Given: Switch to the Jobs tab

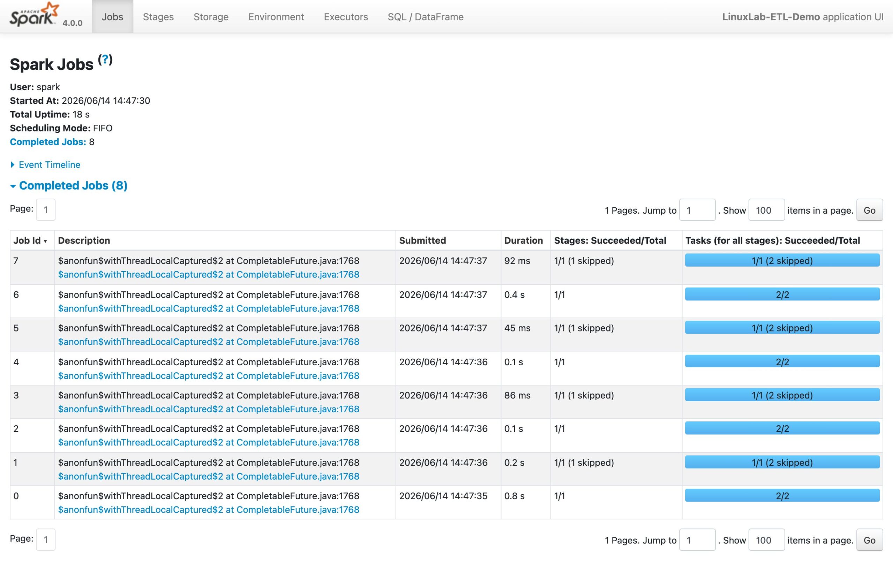Looking at the screenshot, I should pyautogui.click(x=113, y=16).
